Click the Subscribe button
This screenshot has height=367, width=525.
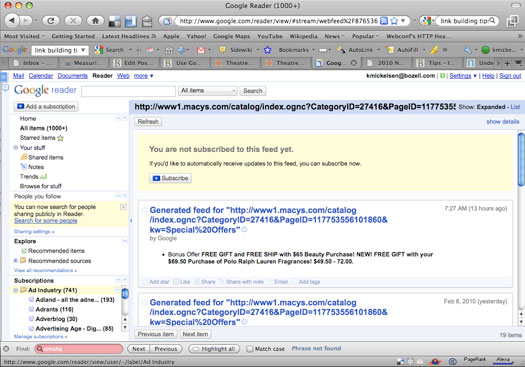[x=170, y=178]
